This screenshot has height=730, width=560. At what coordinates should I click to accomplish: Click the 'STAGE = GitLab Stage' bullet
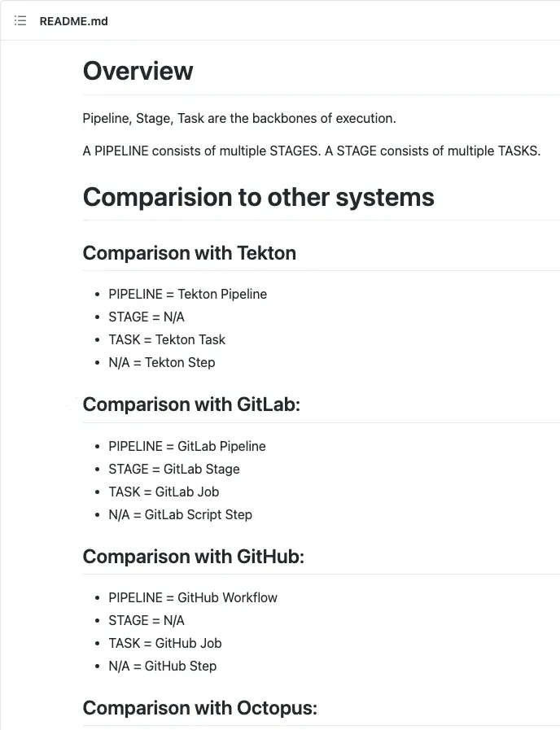point(173,469)
